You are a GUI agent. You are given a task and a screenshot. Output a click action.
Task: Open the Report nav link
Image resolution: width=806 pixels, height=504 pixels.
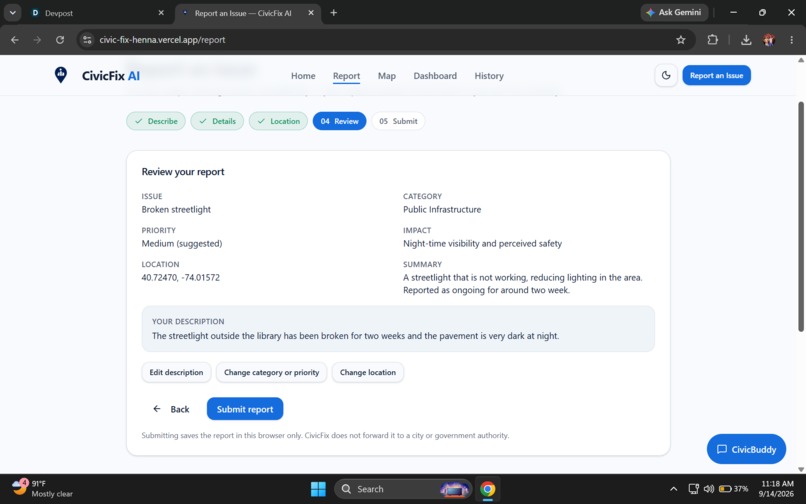click(x=346, y=76)
